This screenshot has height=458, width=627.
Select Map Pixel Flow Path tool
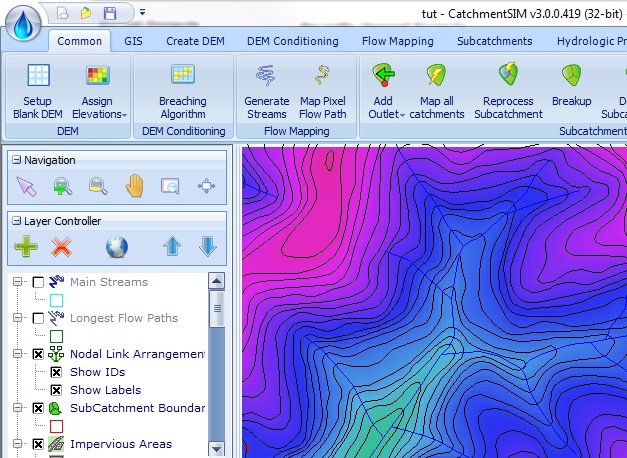[x=323, y=88]
